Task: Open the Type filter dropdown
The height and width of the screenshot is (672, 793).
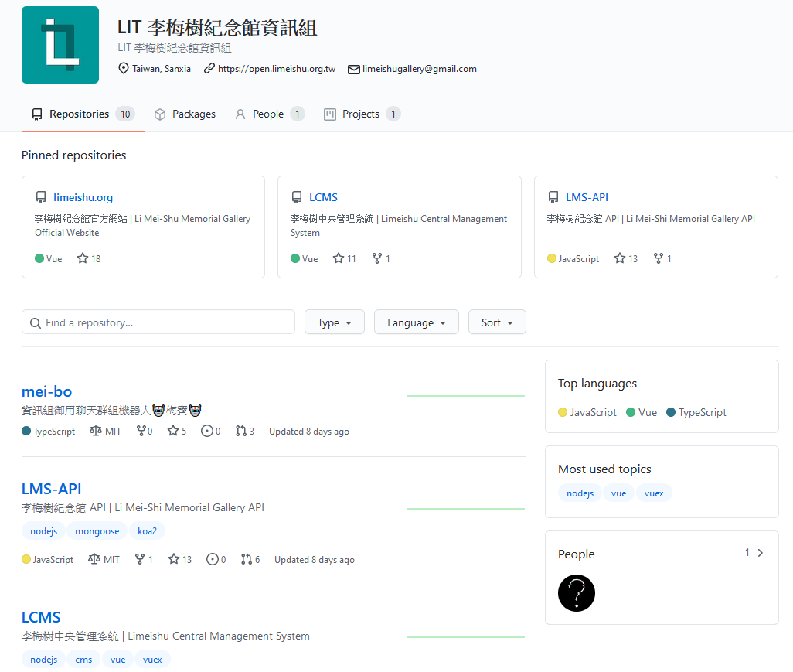Action: point(335,322)
